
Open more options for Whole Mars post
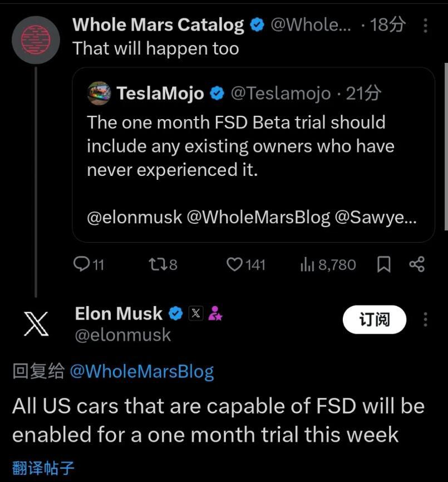[x=426, y=25]
